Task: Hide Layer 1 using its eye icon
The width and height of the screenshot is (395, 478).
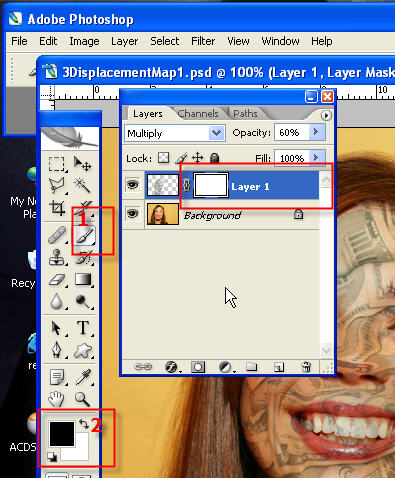Action: pyautogui.click(x=133, y=184)
